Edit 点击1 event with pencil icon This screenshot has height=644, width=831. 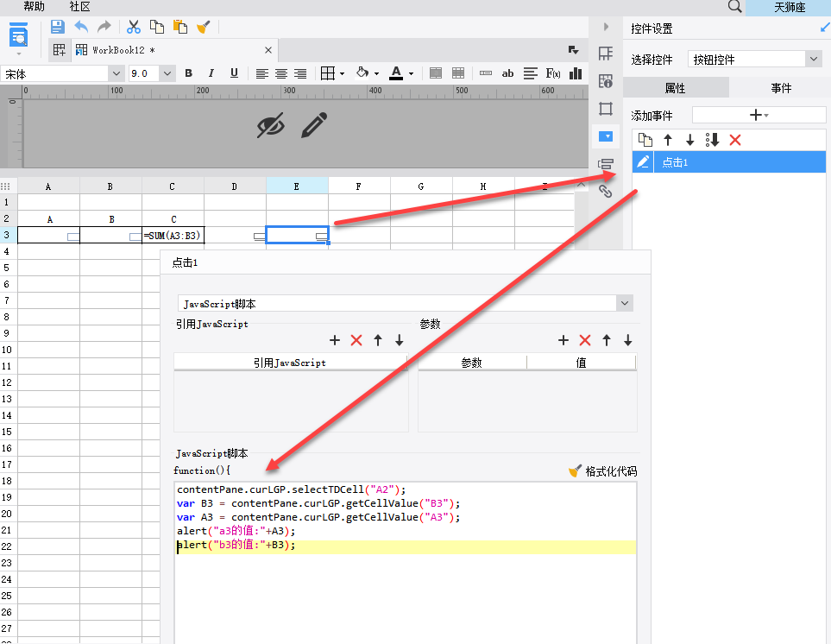tap(643, 162)
